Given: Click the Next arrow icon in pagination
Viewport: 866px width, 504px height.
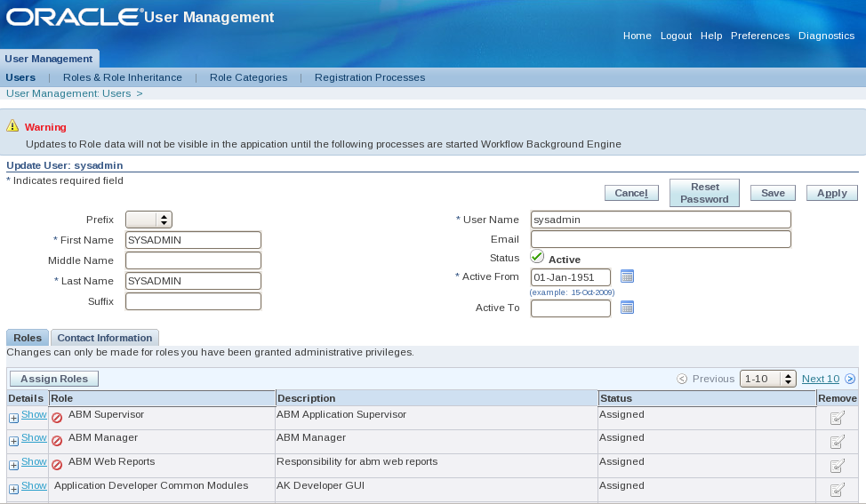Looking at the screenshot, I should (x=851, y=379).
